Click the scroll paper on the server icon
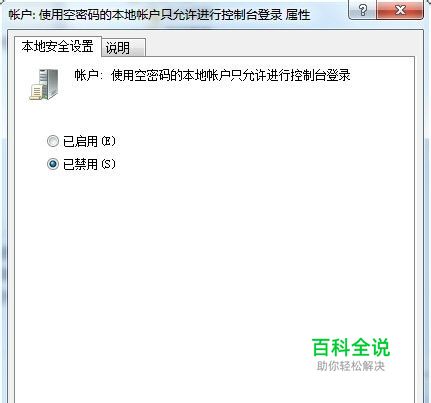431x403 pixels. 36,92
